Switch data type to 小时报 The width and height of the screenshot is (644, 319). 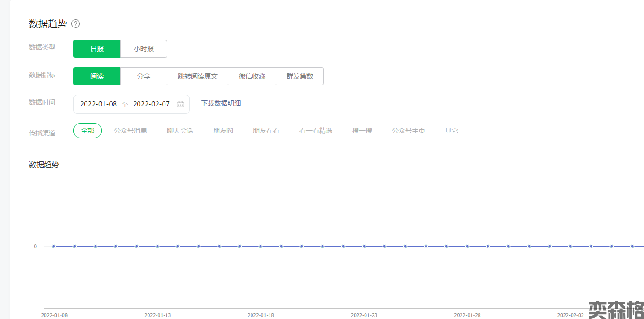pyautogui.click(x=144, y=49)
